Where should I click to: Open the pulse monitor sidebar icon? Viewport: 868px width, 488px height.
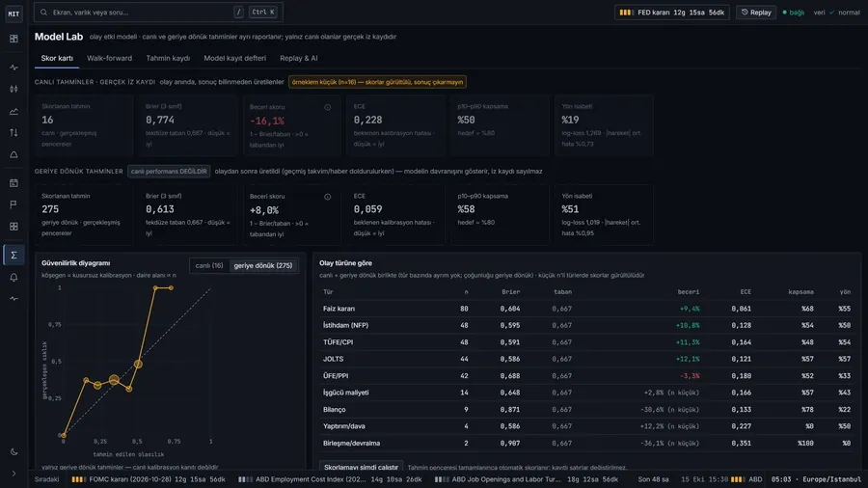[14, 68]
